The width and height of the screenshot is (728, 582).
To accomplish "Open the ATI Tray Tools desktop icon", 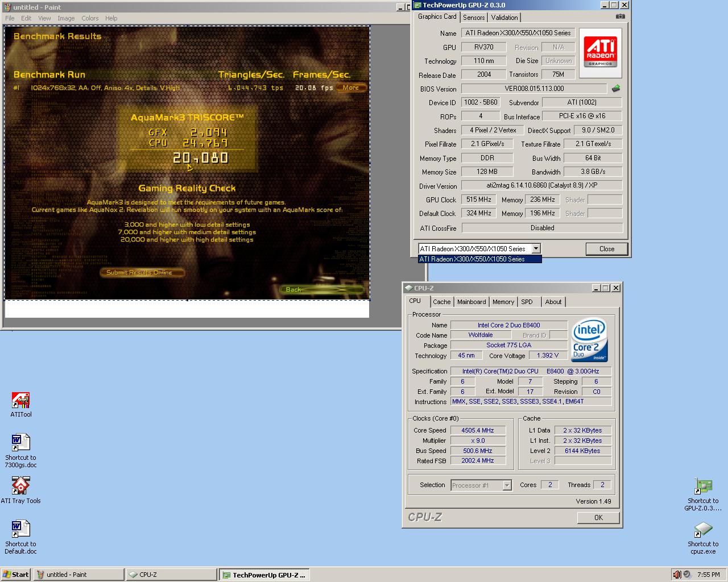I will 20,490.
